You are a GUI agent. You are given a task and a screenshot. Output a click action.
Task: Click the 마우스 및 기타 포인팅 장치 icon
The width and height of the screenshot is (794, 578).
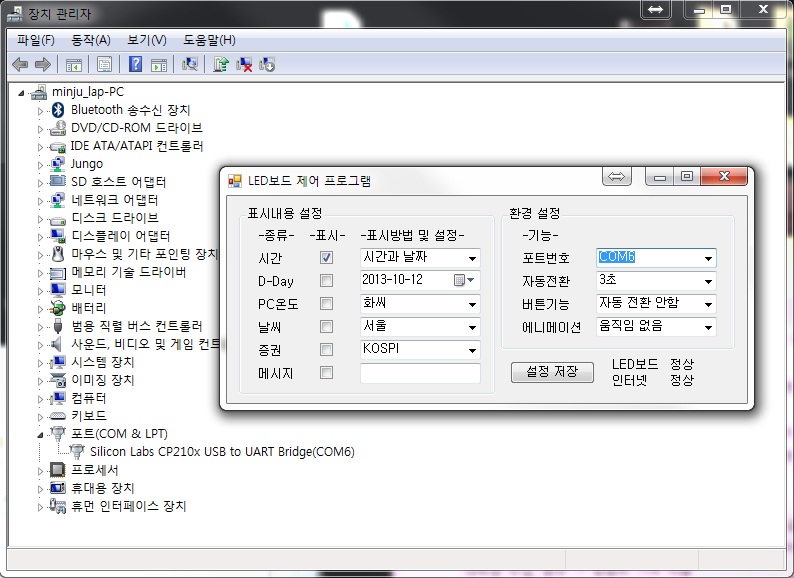pos(58,254)
